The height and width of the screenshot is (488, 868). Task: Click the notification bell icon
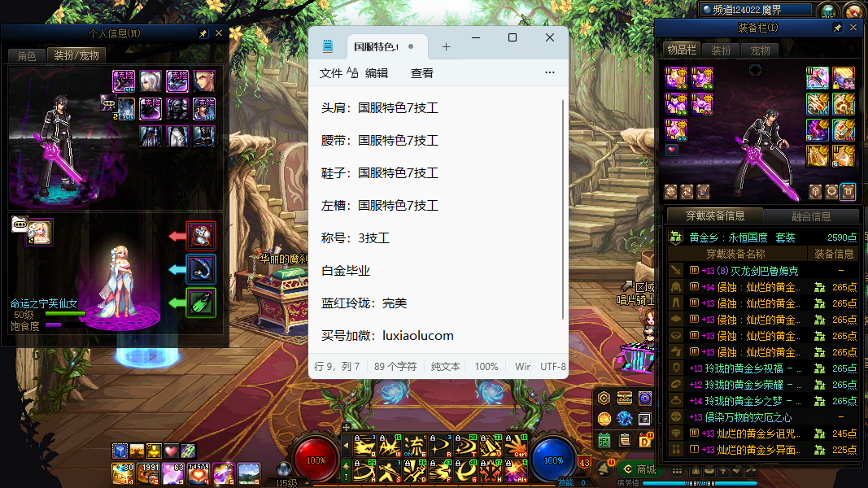[604, 469]
